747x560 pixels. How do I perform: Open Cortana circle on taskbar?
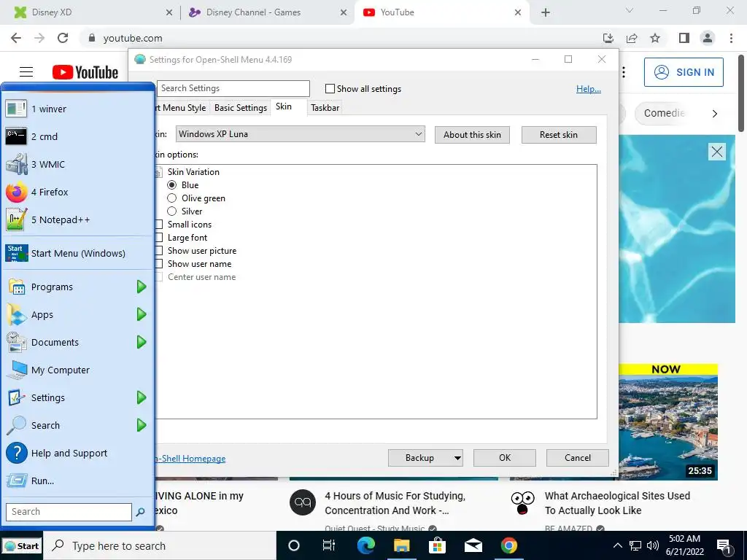pos(294,545)
